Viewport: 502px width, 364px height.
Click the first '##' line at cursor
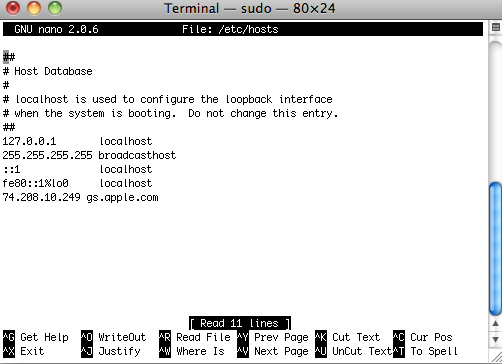pyautogui.click(x=9, y=57)
